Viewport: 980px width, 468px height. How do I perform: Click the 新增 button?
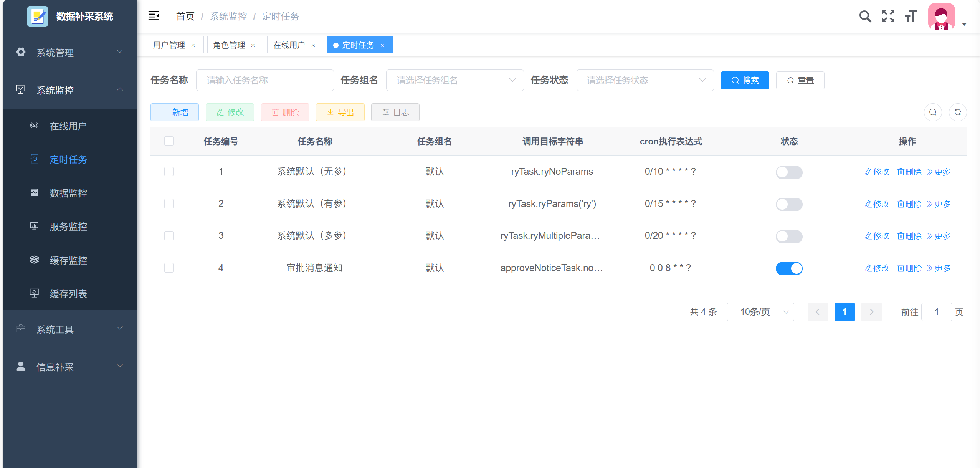(175, 112)
